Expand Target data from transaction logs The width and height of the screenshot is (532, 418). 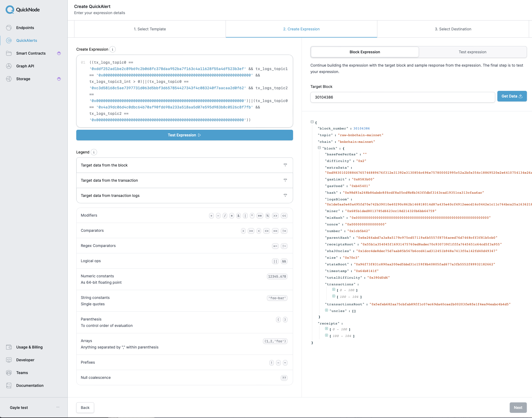(x=185, y=196)
